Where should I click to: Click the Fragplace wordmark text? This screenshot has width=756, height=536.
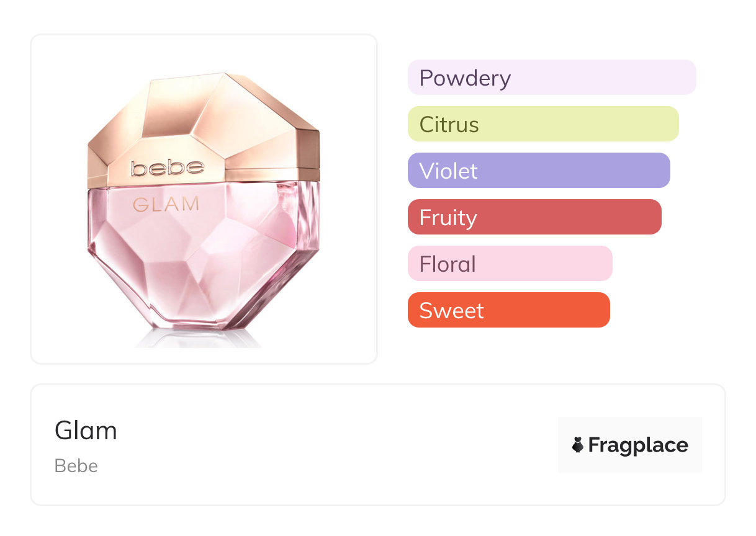click(x=638, y=445)
